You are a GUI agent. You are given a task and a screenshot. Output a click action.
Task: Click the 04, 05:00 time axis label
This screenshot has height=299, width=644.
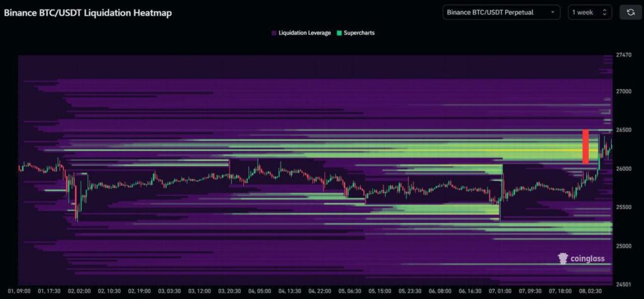pos(260,291)
